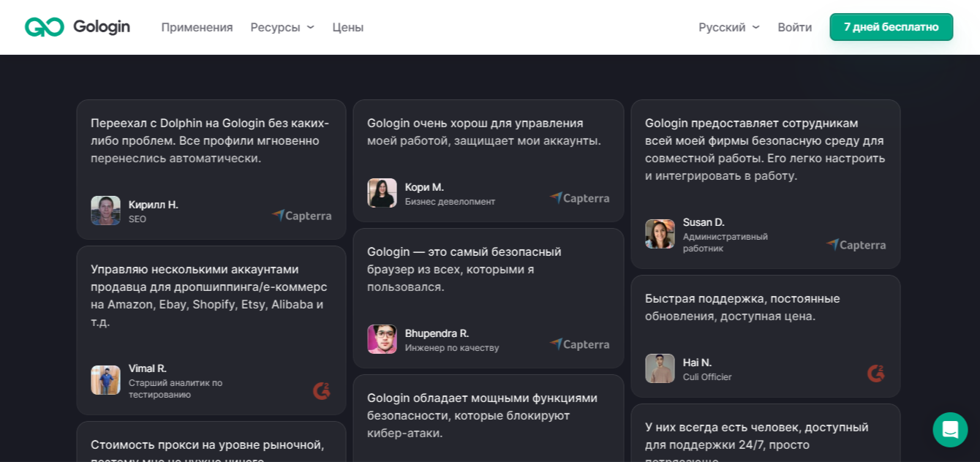Screen dimensions: 980x462
Task: Expand the chevron next to Ресурсы
Action: point(309,27)
